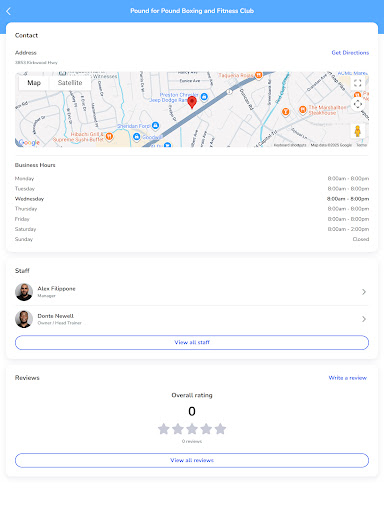This screenshot has width=384, height=512.
Task: Open map camera controls button
Action: (x=358, y=104)
